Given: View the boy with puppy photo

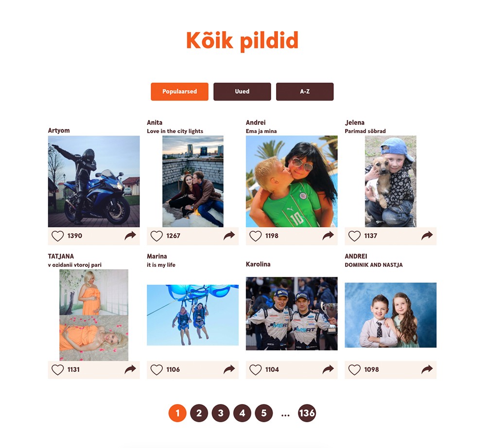Looking at the screenshot, I should tap(391, 181).
